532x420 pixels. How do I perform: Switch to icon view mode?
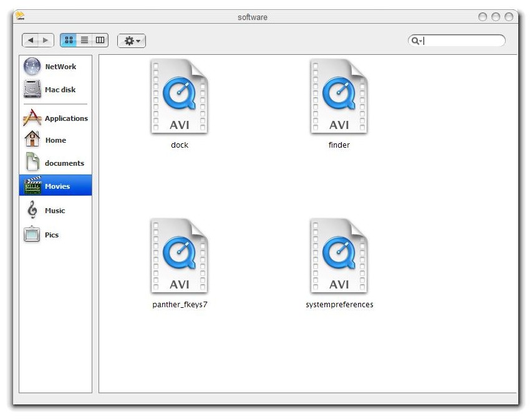coord(69,40)
